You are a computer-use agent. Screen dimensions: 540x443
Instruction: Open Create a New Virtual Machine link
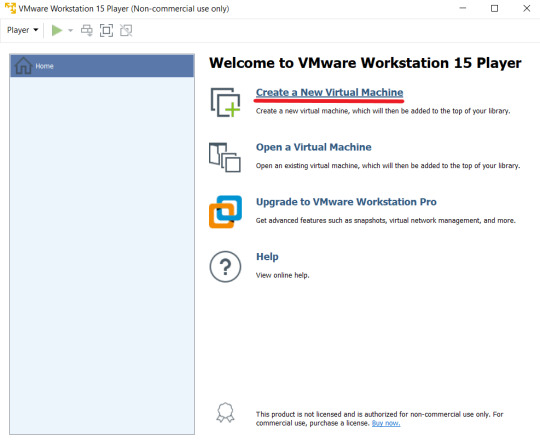tap(329, 92)
